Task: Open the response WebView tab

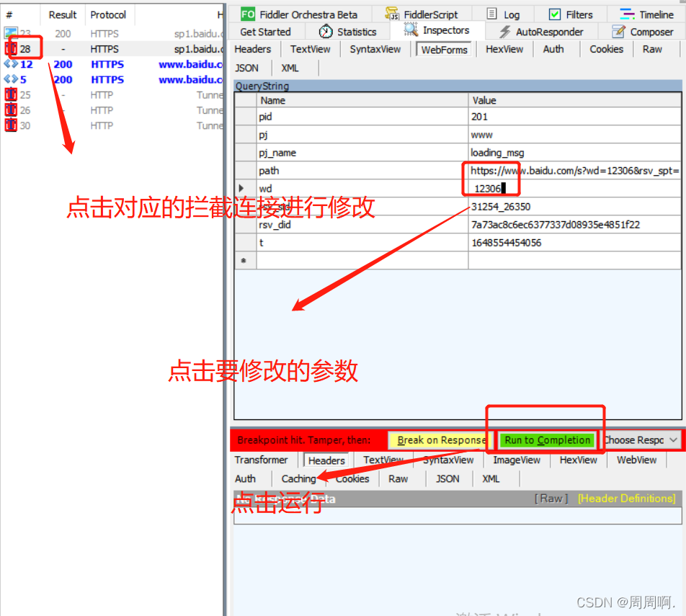Action: [x=636, y=460]
